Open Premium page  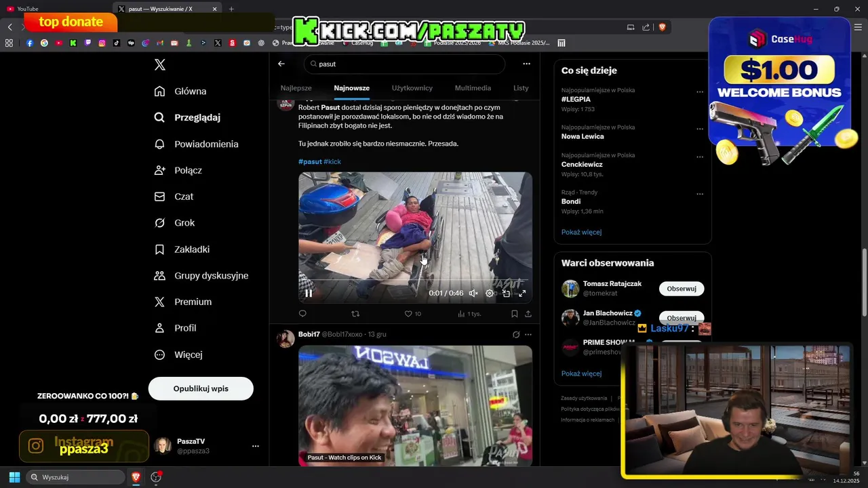click(x=183, y=302)
